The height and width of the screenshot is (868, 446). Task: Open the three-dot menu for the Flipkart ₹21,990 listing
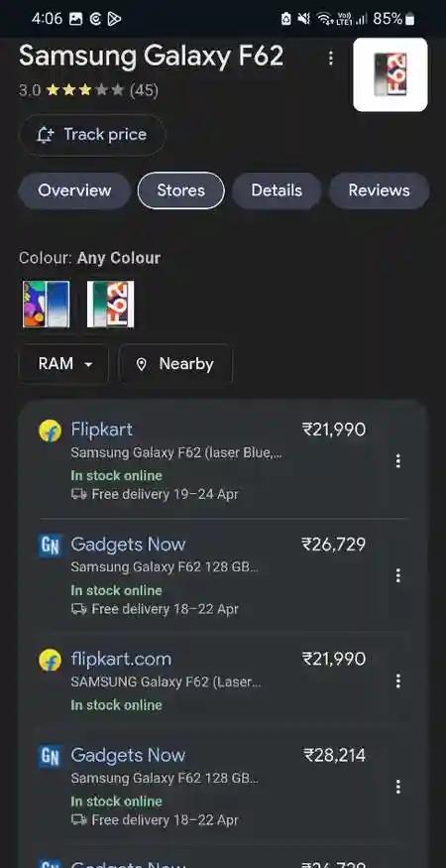point(397,460)
